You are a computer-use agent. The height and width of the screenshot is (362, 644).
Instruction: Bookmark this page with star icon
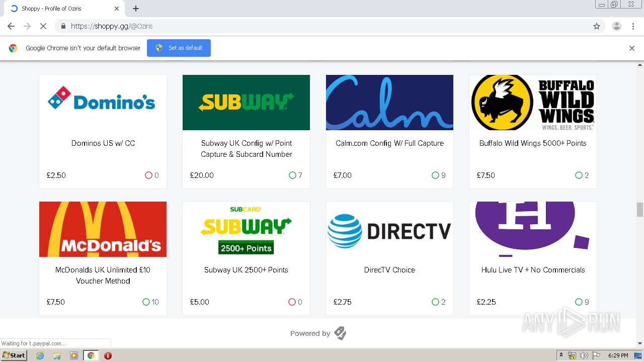[x=597, y=26]
